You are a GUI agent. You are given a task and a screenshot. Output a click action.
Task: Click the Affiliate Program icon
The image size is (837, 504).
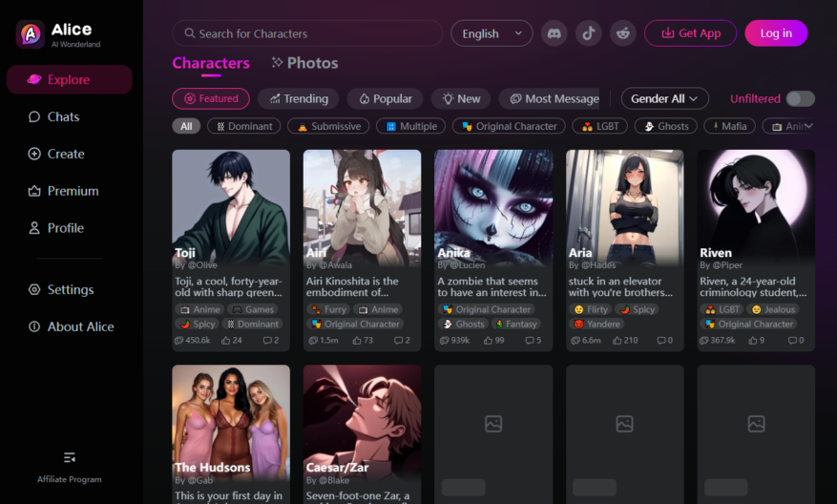tap(70, 457)
